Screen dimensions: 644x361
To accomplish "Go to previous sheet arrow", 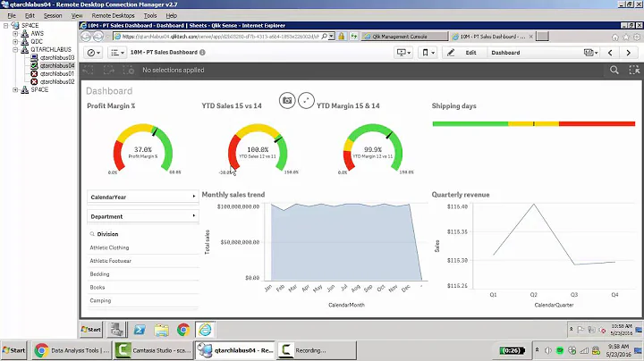I will (610, 53).
